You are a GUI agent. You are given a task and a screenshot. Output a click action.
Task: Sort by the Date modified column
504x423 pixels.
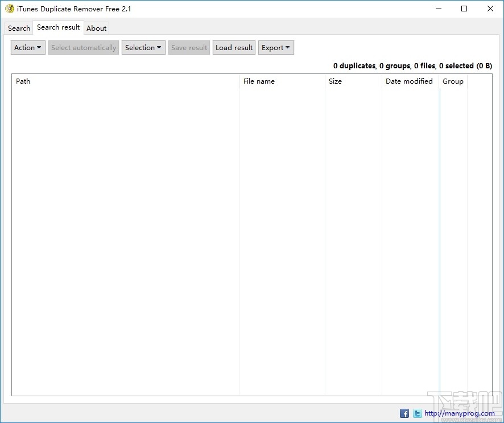point(410,81)
